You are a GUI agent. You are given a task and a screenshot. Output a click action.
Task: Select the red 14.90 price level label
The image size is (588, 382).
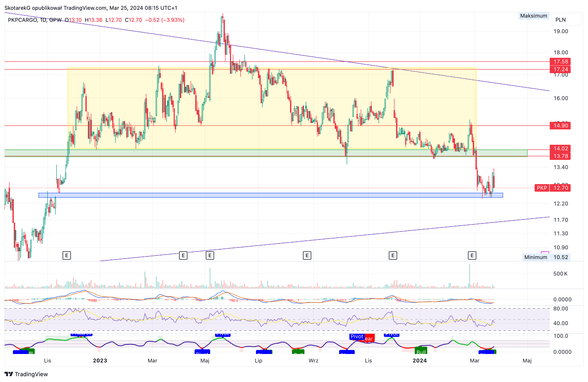click(560, 126)
